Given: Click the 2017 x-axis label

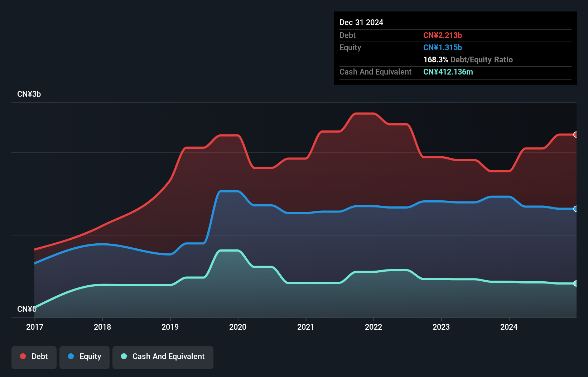Looking at the screenshot, I should click(35, 327).
